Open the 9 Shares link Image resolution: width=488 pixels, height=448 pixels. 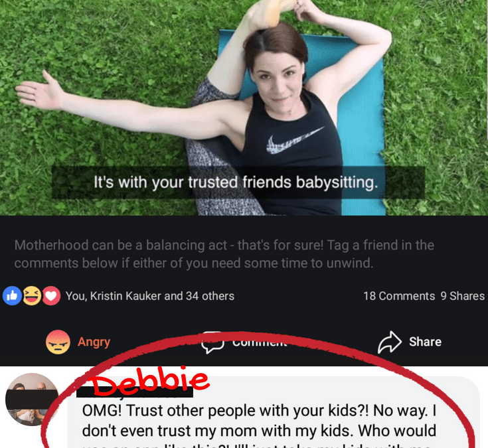coord(463,296)
